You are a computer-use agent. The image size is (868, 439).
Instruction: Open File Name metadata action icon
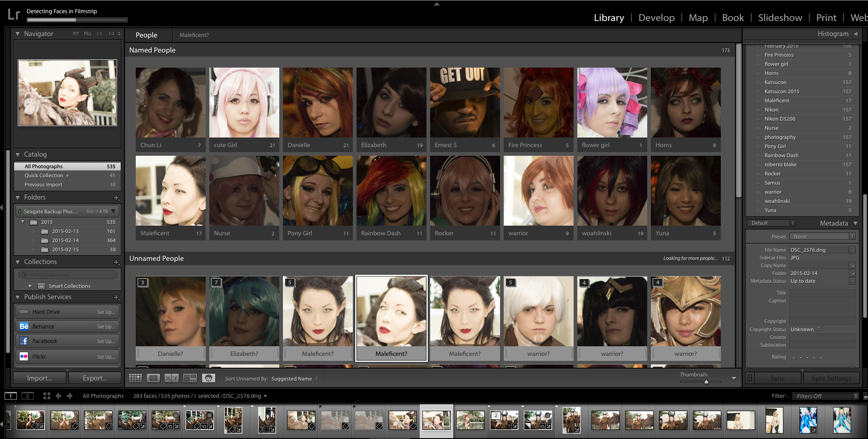[852, 250]
